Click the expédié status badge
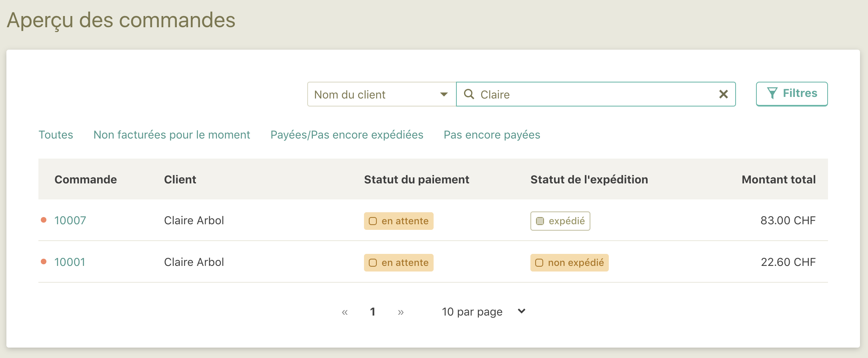The image size is (868, 358). click(x=560, y=221)
